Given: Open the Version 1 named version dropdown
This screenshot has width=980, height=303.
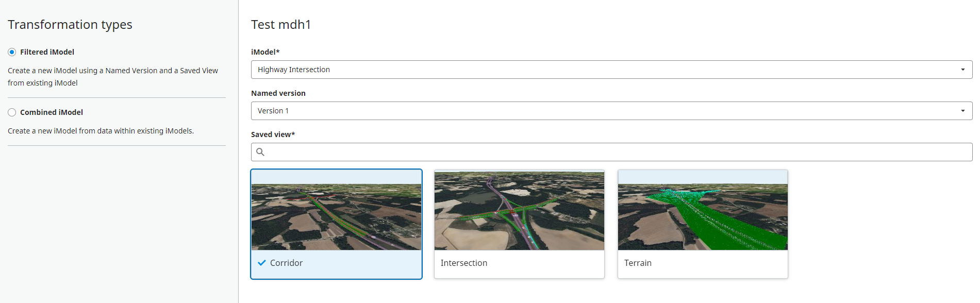Looking at the screenshot, I should coord(611,111).
